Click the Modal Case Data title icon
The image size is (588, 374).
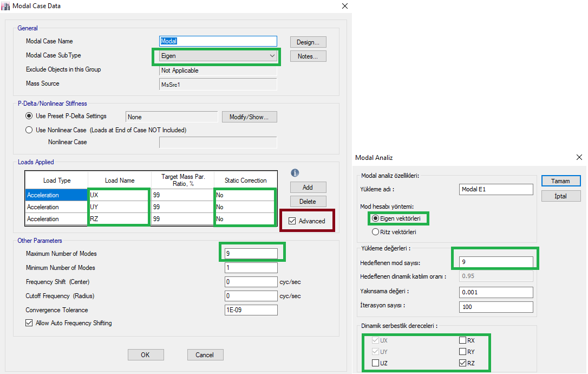pos(6,6)
